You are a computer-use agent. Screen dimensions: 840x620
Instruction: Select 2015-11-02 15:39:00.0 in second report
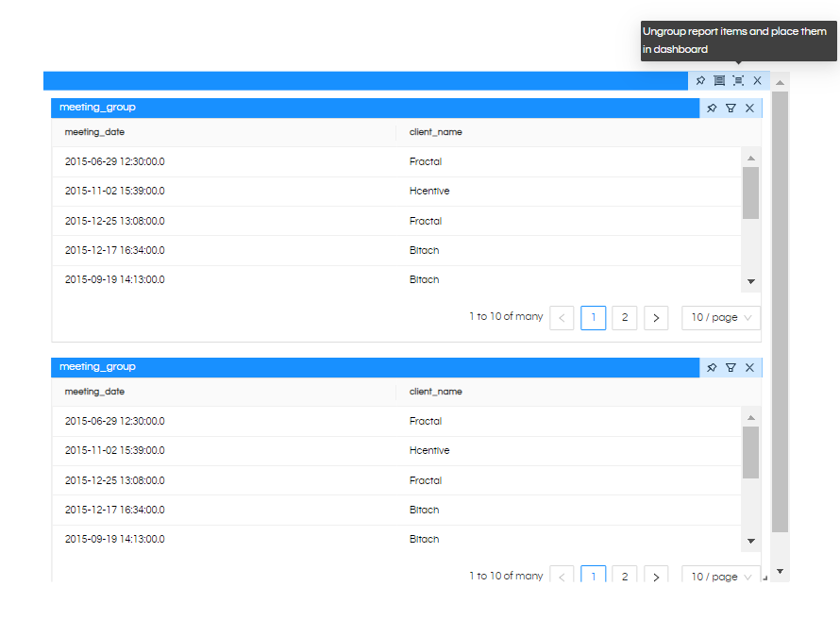tap(114, 451)
